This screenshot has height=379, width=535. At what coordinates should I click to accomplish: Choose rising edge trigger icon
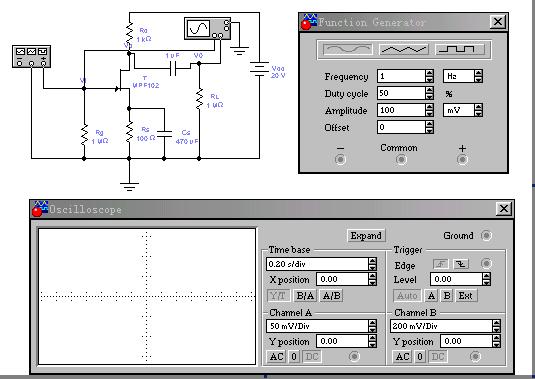pyautogui.click(x=440, y=264)
